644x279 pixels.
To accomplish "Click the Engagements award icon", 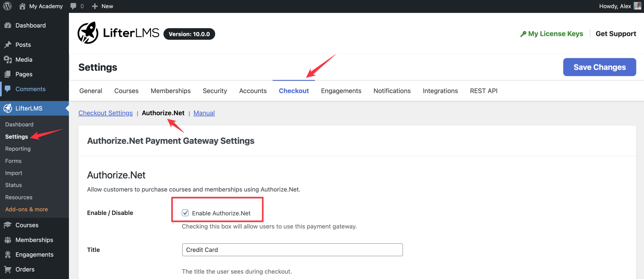I will [8, 254].
